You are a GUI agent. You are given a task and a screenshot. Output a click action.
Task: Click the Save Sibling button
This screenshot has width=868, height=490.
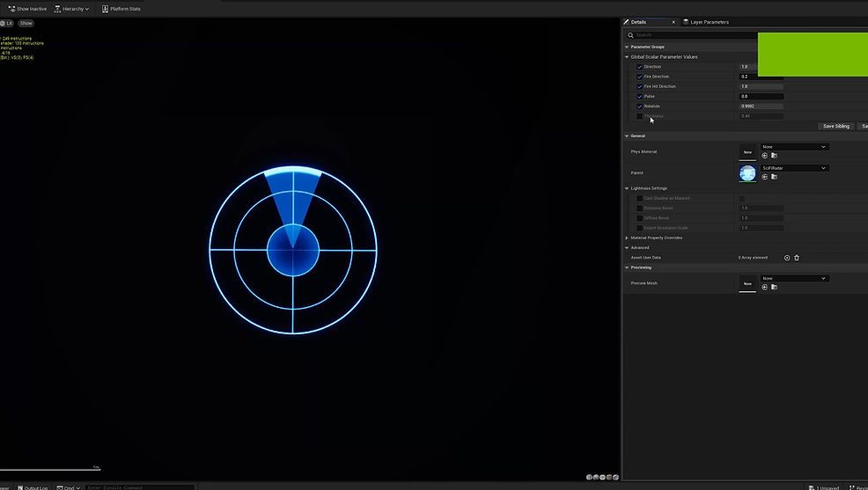click(835, 126)
